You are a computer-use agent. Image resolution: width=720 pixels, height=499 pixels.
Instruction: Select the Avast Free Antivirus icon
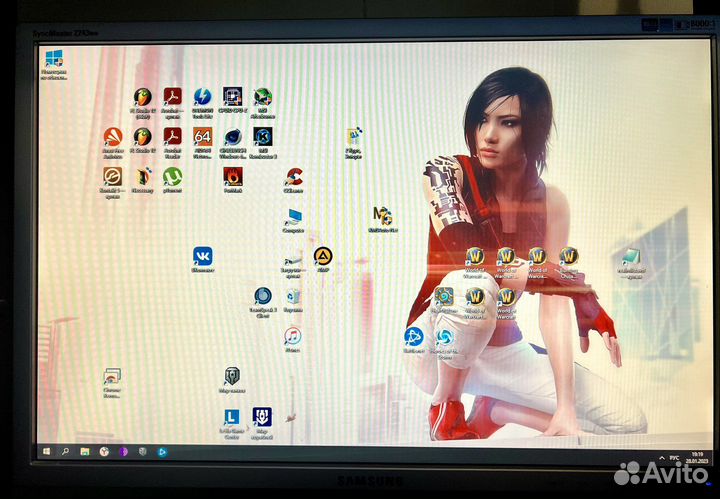[112, 137]
